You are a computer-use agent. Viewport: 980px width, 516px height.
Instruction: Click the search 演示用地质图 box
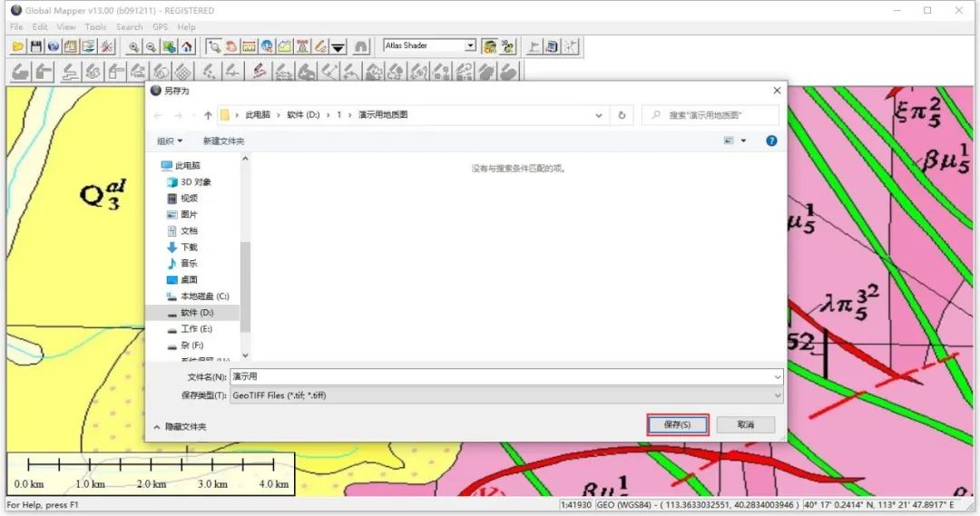(710, 115)
